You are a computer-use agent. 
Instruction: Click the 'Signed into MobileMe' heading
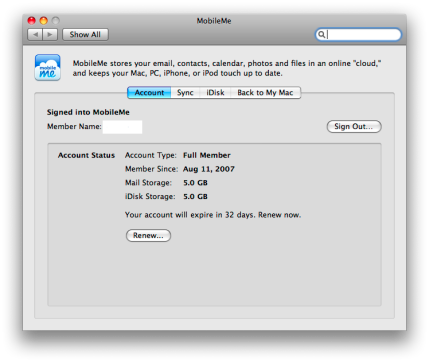[x=88, y=112]
